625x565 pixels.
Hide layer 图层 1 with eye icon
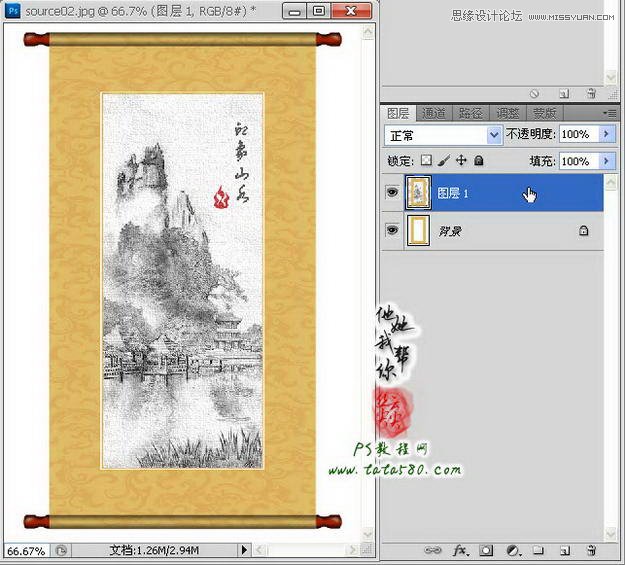tap(393, 193)
